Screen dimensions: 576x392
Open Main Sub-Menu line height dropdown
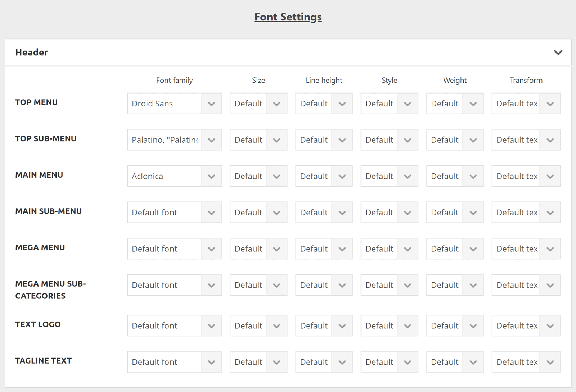[324, 213]
